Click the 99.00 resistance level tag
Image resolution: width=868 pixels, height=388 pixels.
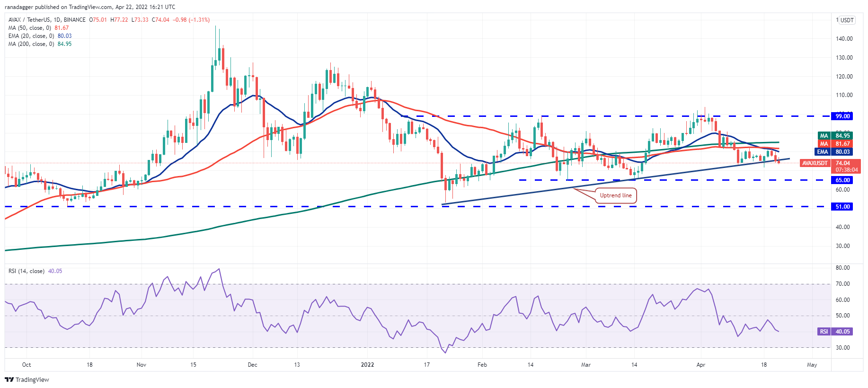(x=842, y=116)
